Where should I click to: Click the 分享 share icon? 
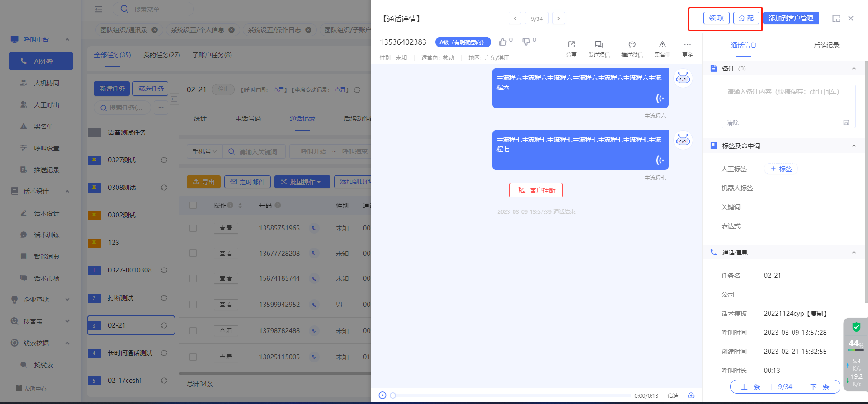(571, 44)
